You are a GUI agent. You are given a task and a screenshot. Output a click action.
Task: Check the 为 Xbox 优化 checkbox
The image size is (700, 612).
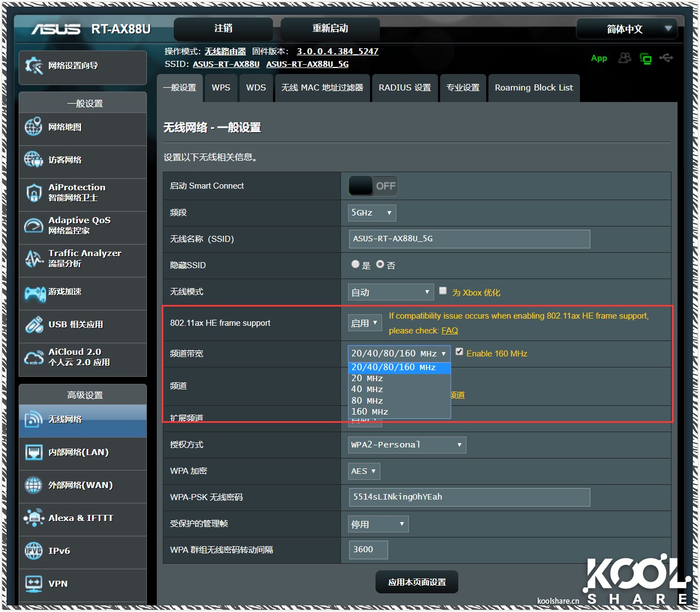[443, 291]
